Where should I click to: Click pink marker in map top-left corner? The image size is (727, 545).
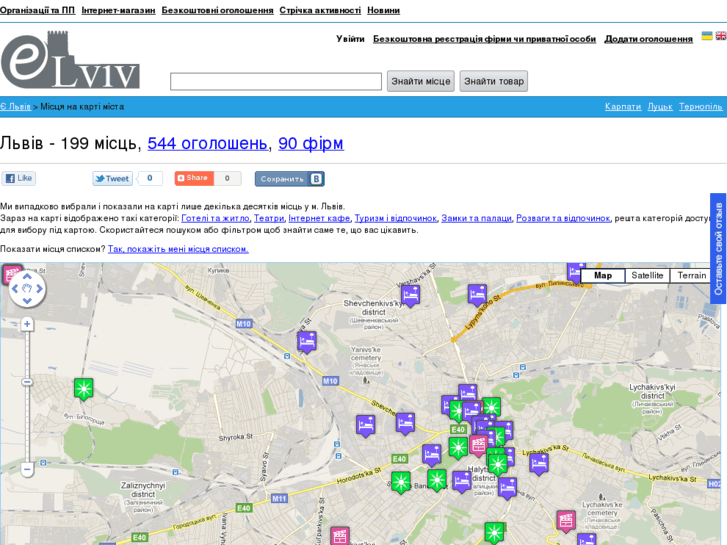pyautogui.click(x=12, y=274)
